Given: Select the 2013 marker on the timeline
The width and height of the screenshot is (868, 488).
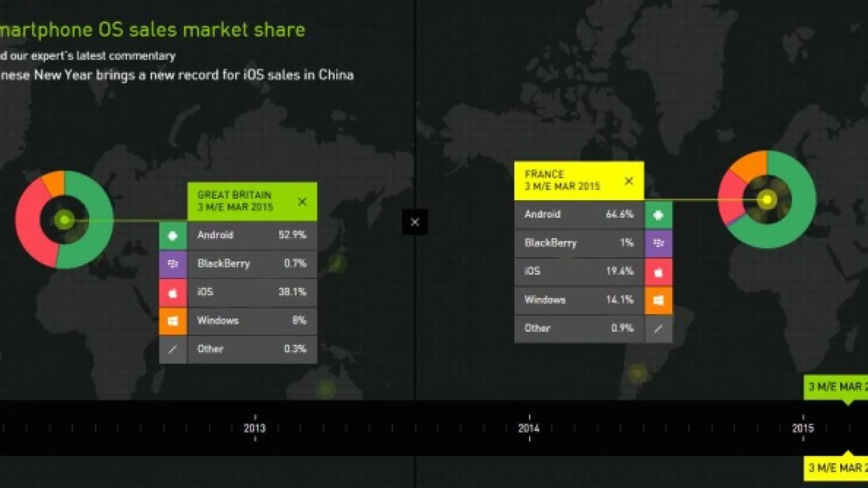Looking at the screenshot, I should pyautogui.click(x=254, y=428).
